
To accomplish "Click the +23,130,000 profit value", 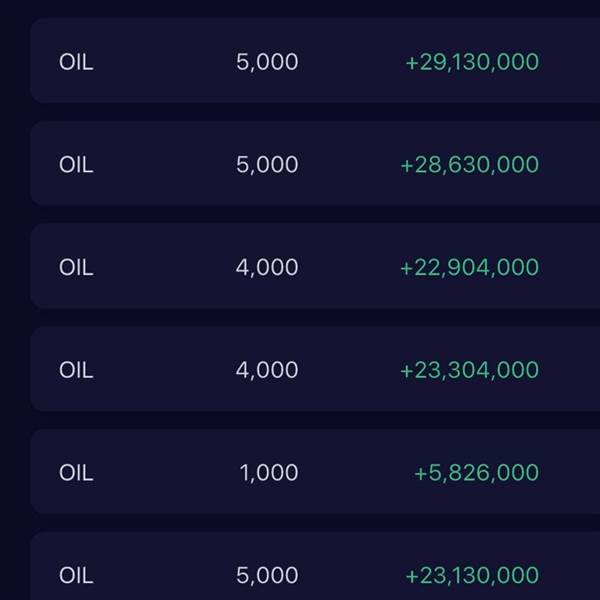I will (471, 576).
